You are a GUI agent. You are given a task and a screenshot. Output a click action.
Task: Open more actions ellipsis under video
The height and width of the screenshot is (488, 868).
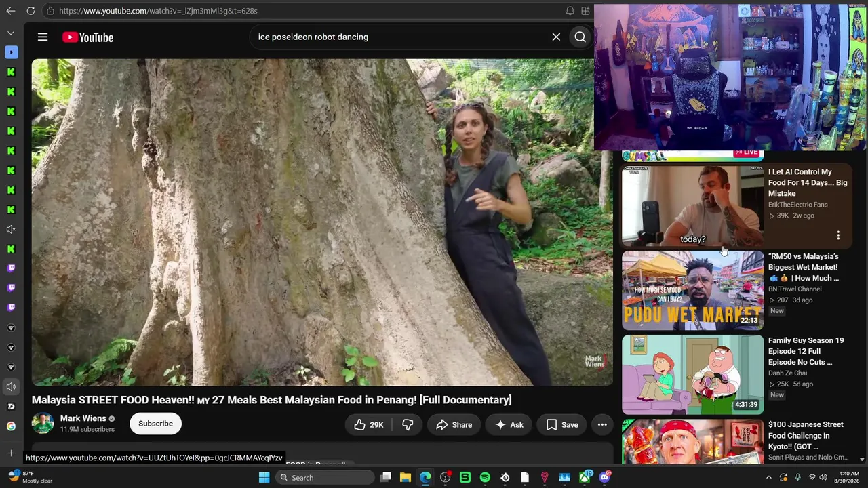602,424
